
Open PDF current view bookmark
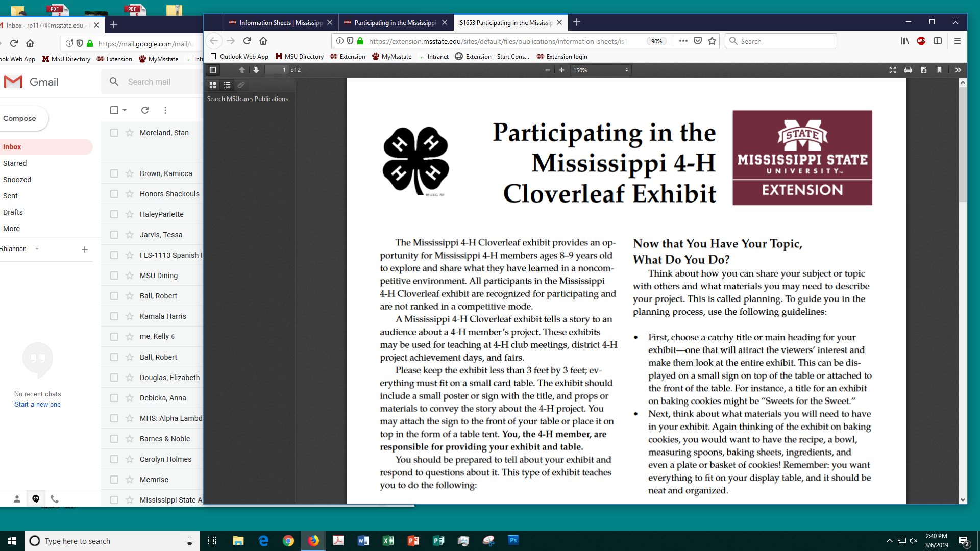point(939,70)
